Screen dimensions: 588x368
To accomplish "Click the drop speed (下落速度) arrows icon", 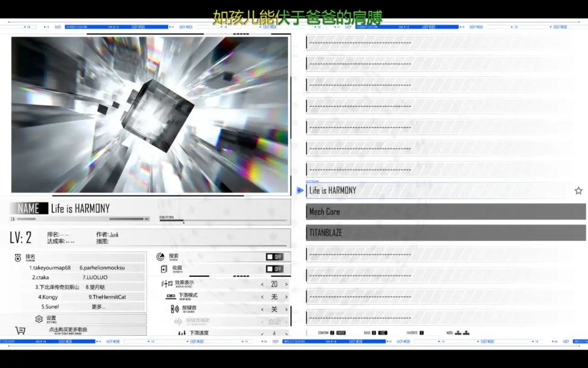I will pyautogui.click(x=182, y=333).
